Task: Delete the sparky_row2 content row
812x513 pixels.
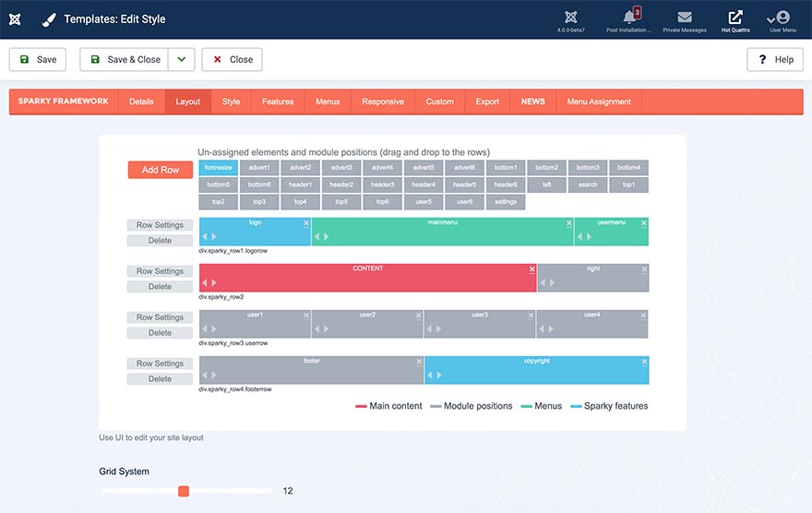Action: (x=160, y=287)
